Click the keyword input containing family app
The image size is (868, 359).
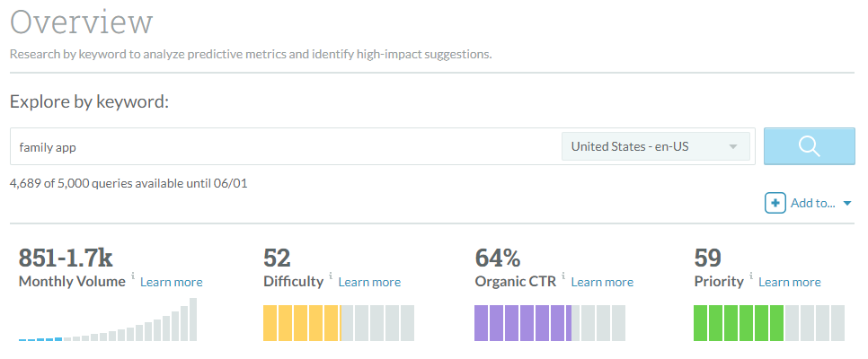click(283, 146)
